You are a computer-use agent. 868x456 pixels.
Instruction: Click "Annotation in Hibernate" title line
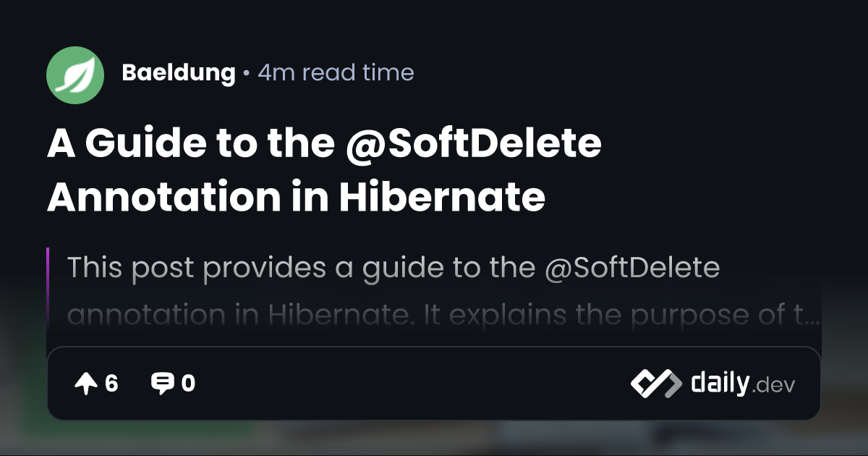pos(296,197)
